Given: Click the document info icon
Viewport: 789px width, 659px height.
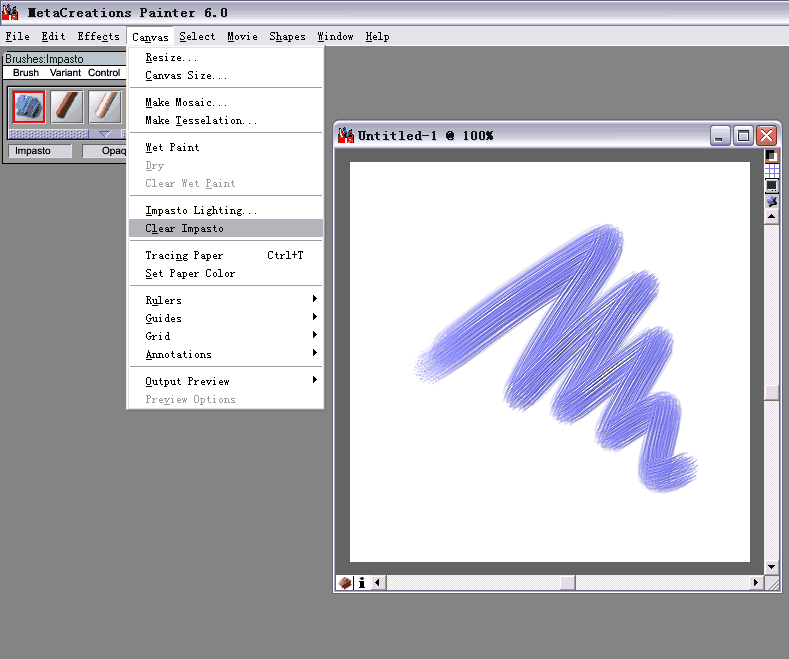Looking at the screenshot, I should 362,583.
